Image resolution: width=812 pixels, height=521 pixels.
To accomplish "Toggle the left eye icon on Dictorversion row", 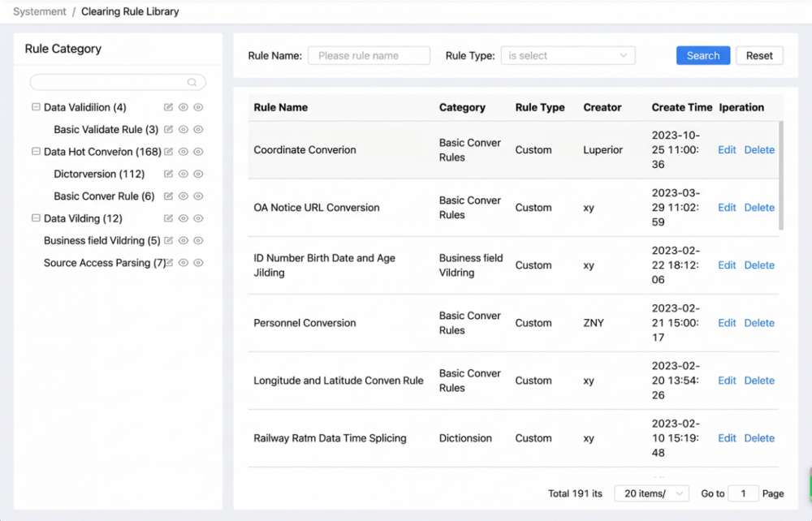I will click(x=184, y=174).
